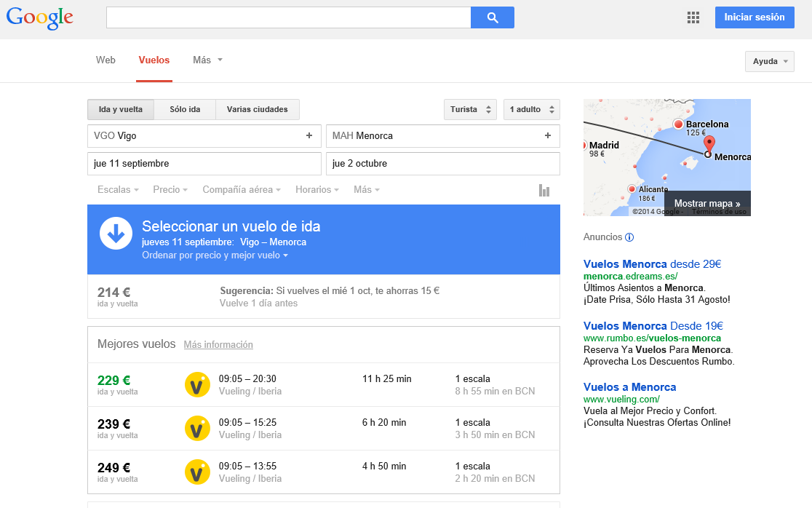
Task: Click Vueling logo on 229 € flight
Action: pyautogui.click(x=197, y=385)
